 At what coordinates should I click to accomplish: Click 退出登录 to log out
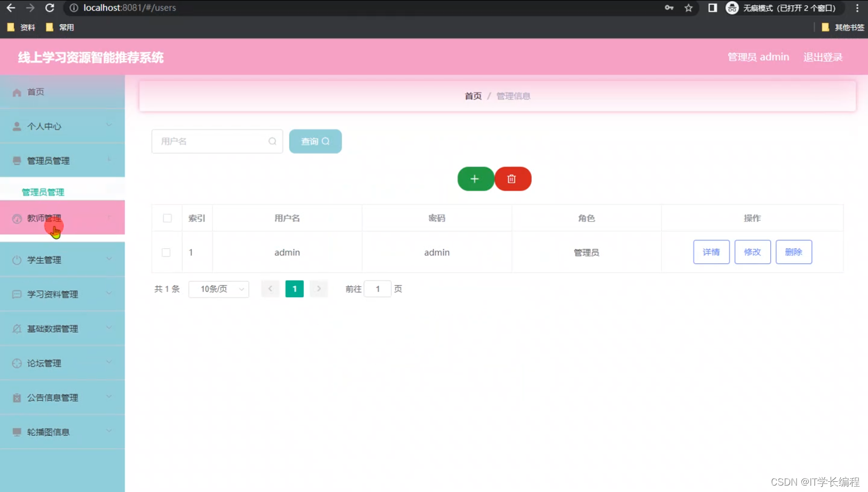point(822,57)
